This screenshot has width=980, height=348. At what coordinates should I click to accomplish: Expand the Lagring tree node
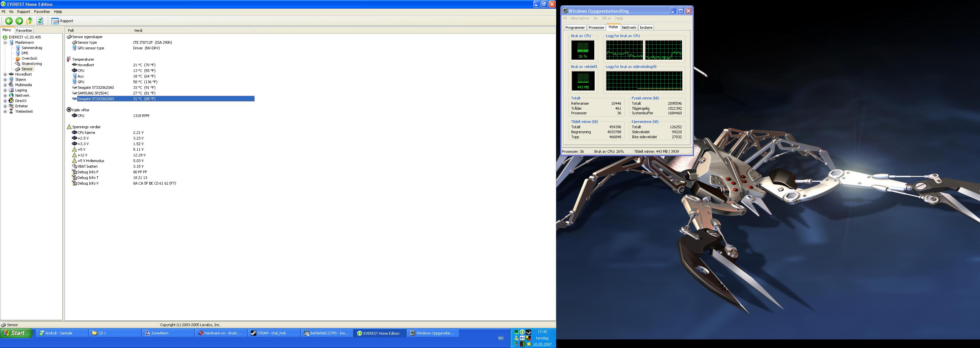5,90
